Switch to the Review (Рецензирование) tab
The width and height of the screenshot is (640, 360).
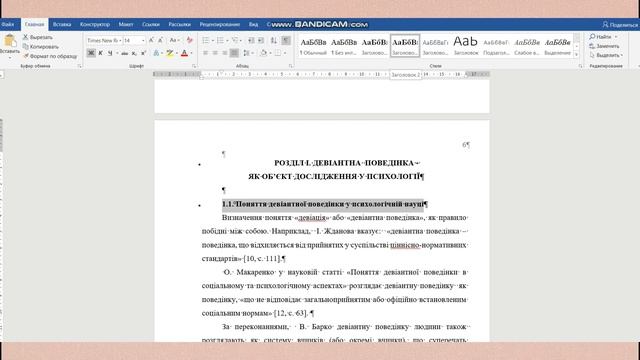click(x=220, y=24)
